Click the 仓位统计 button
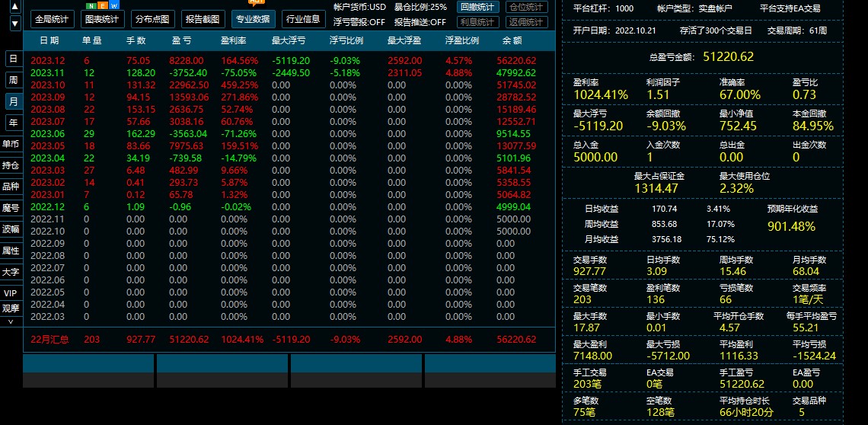This screenshot has width=868, height=425. coord(527,7)
